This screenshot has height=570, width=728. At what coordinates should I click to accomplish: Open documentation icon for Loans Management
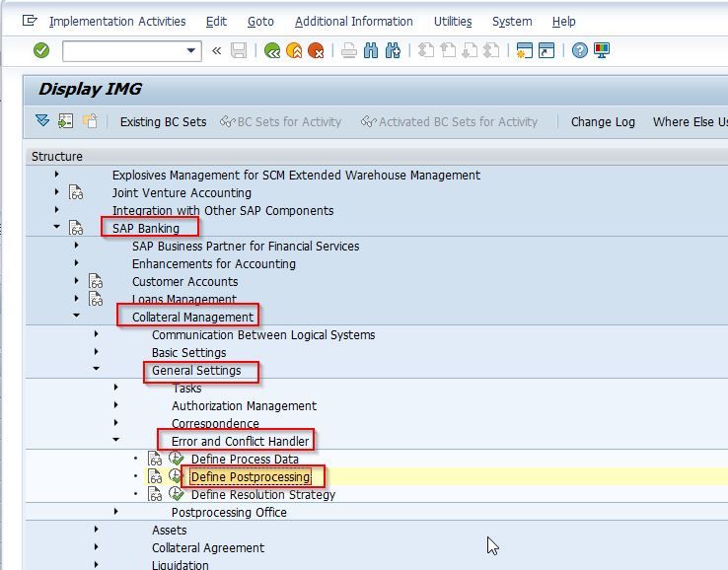96,299
